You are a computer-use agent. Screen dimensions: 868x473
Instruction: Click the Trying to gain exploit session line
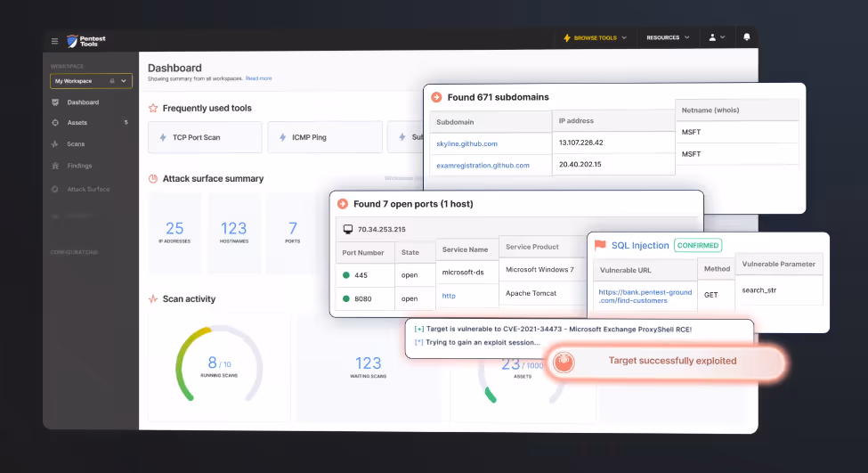pos(477,342)
